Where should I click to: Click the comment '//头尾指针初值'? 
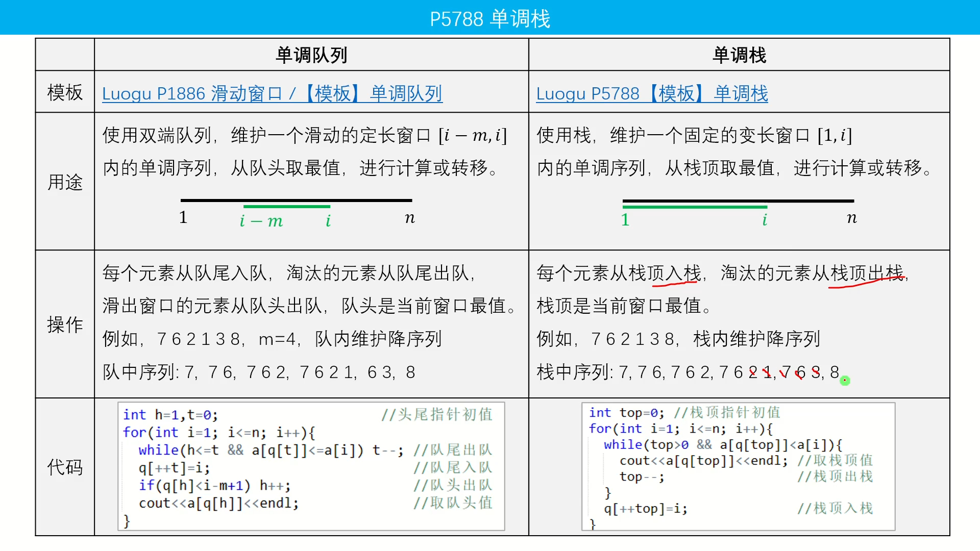pyautogui.click(x=437, y=414)
